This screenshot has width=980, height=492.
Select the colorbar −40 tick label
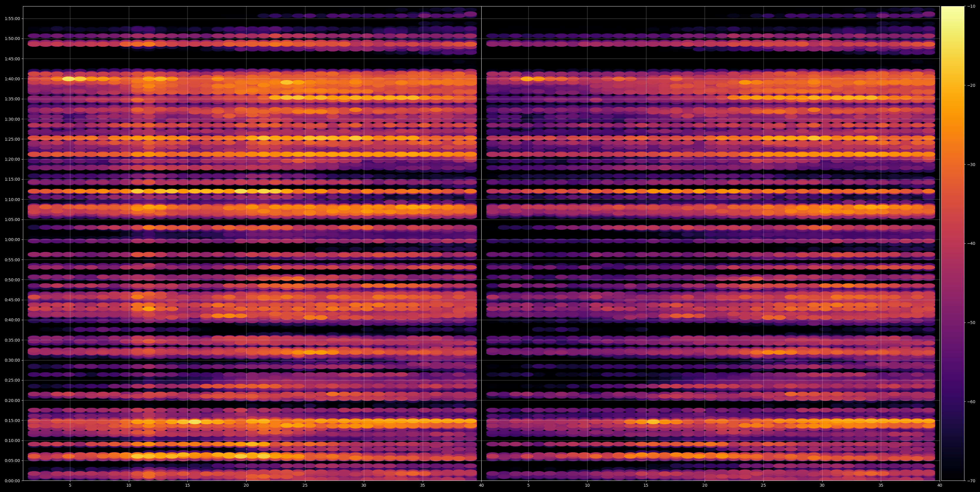coord(971,244)
